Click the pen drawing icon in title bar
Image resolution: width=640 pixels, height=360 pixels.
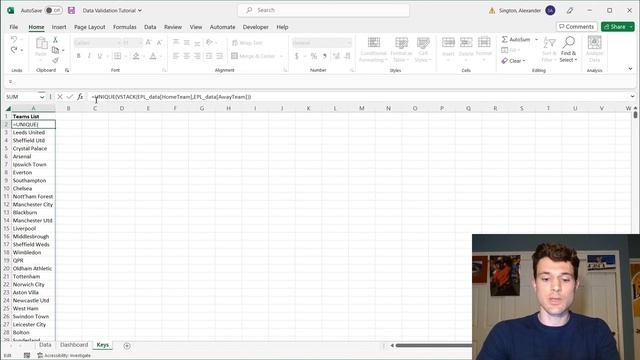[x=570, y=10]
